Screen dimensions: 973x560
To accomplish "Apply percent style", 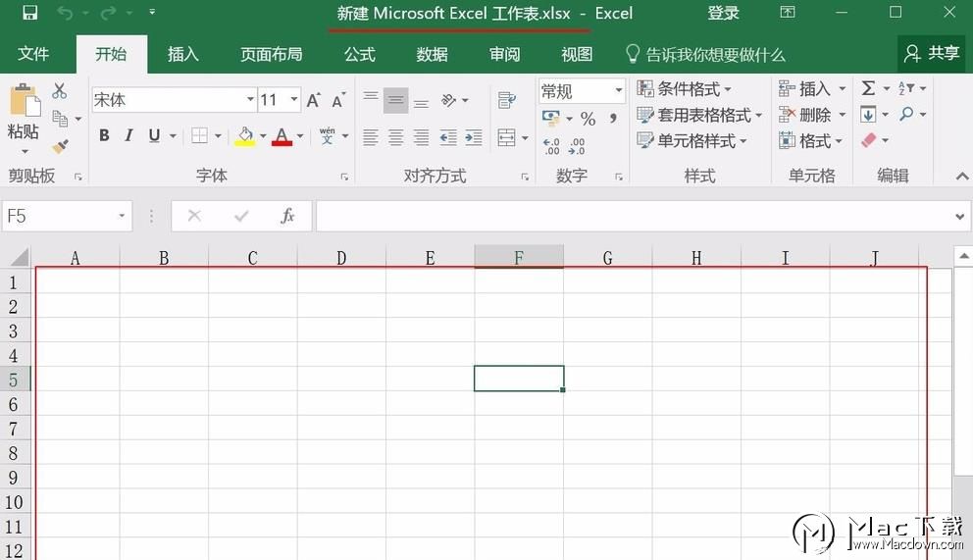I will coord(588,118).
